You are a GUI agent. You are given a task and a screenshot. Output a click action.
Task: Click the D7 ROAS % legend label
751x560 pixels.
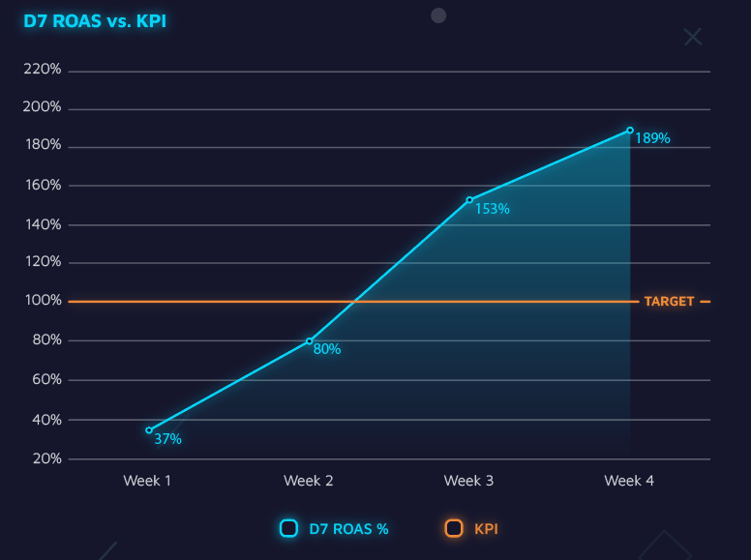coord(348,529)
